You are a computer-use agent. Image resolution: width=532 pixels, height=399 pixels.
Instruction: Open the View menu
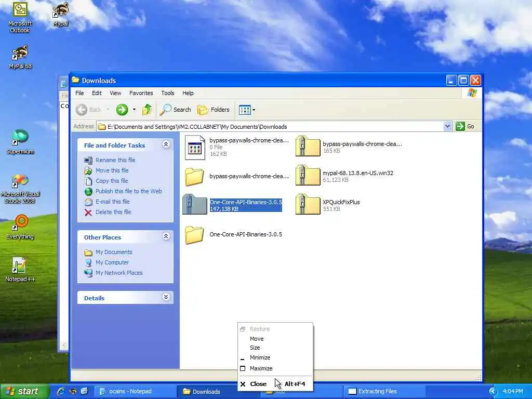tap(115, 93)
